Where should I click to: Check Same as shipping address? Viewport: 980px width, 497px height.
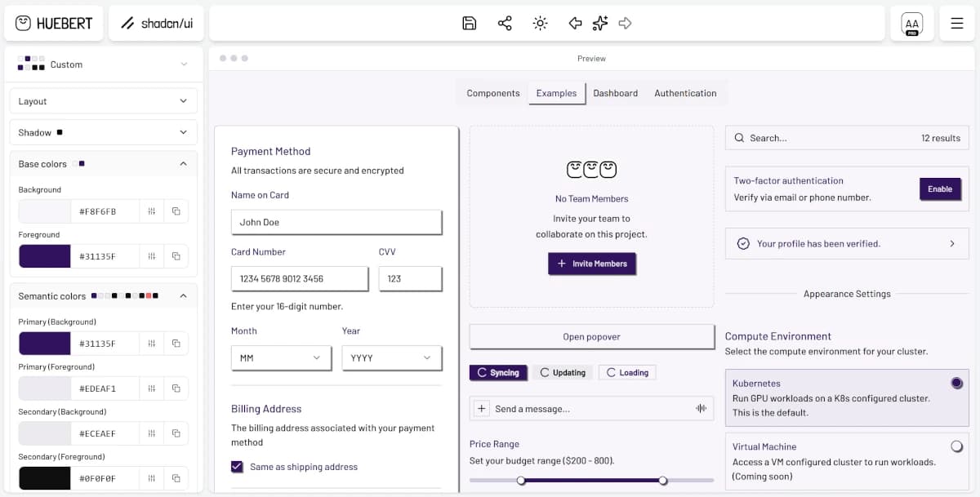click(237, 467)
